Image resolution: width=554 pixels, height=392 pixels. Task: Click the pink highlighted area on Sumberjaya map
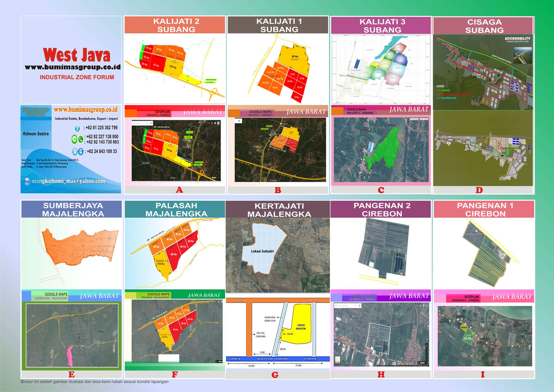(69, 357)
